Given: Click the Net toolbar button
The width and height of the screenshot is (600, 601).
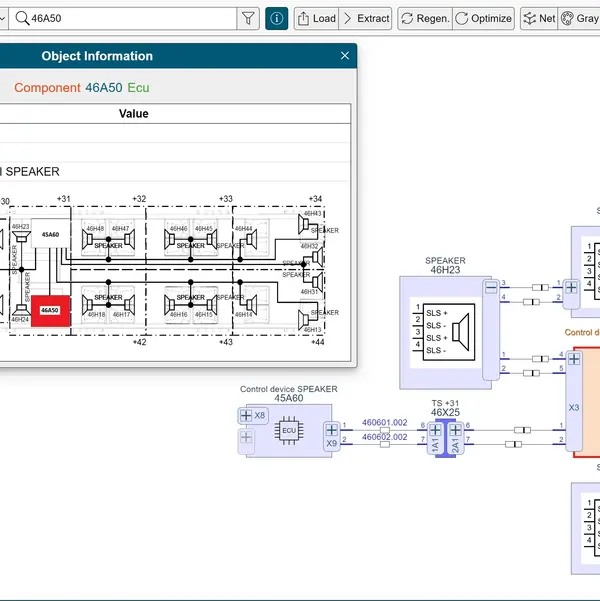Looking at the screenshot, I should click(538, 18).
